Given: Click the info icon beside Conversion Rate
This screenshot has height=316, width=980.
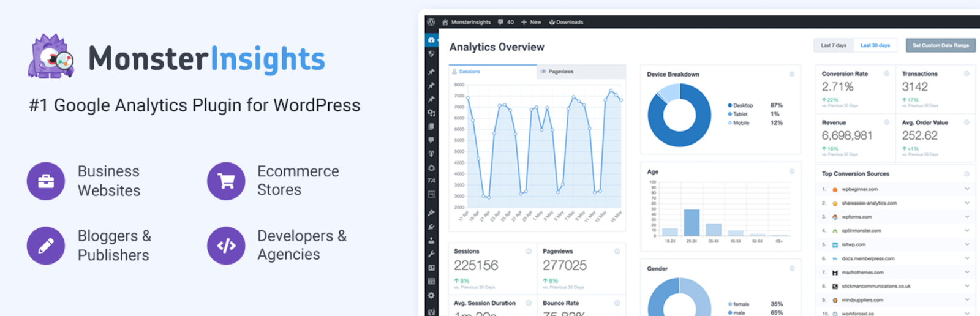Looking at the screenshot, I should (886, 73).
